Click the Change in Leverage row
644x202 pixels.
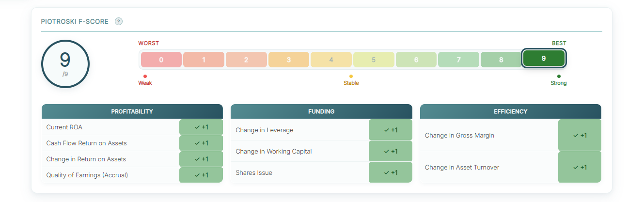(x=321, y=130)
